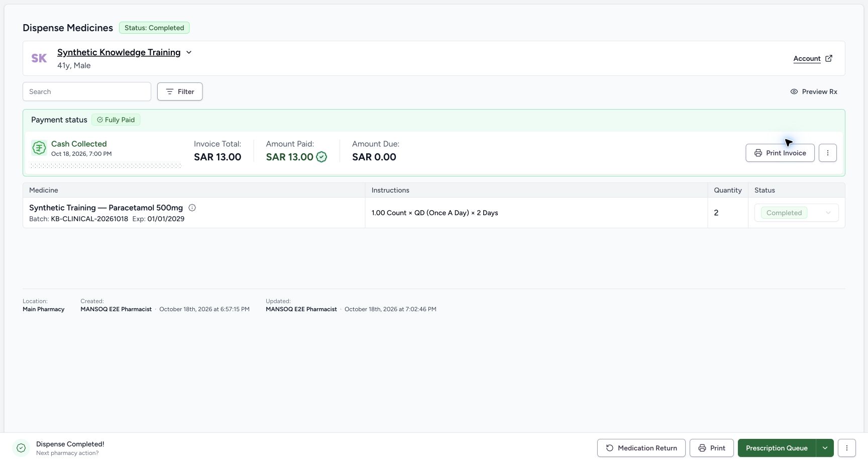Go to the Prescription Queue
Viewport: 868px width, 463px height.
pyautogui.click(x=777, y=448)
